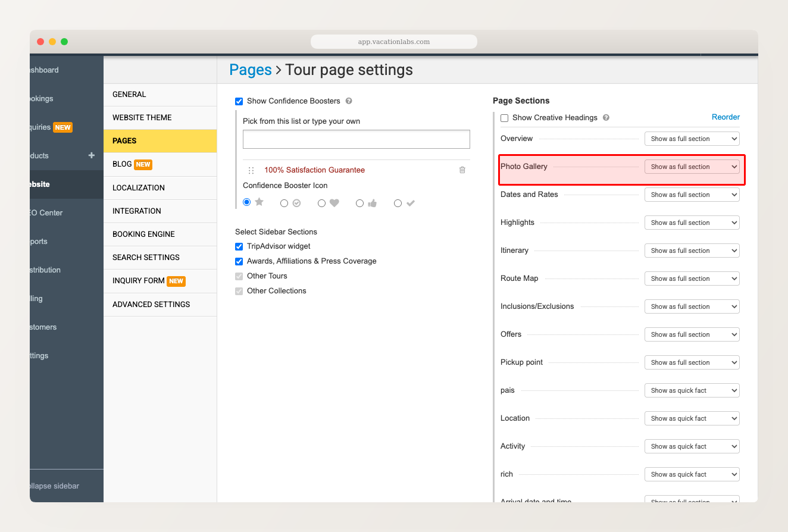Uncheck the TripAdvisor widget sidebar section
Viewport: 788px width, 532px height.
coord(239,246)
